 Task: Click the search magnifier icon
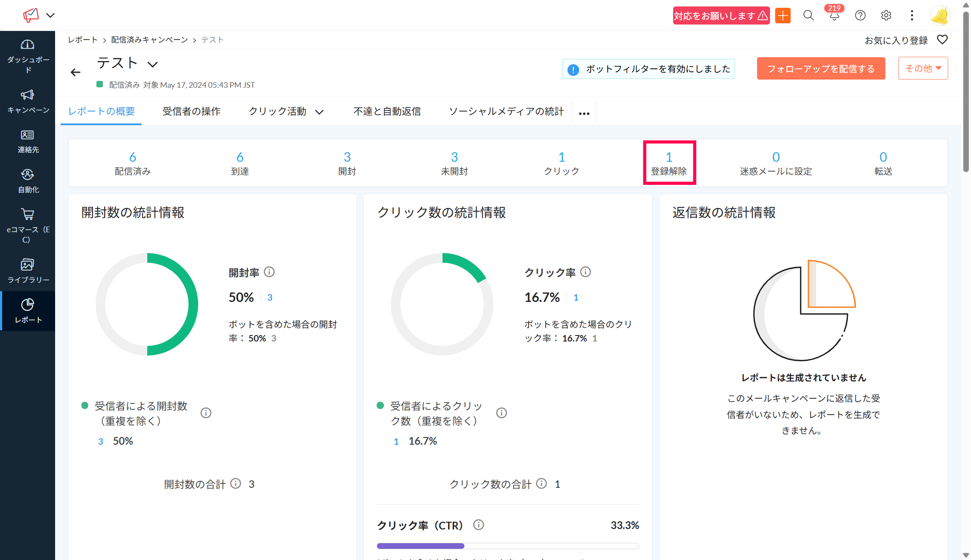pos(808,16)
